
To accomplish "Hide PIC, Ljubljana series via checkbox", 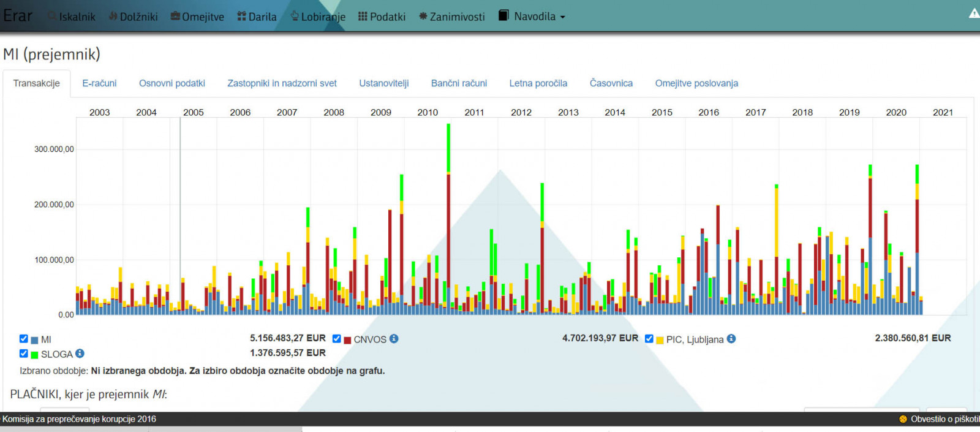I will (x=649, y=339).
